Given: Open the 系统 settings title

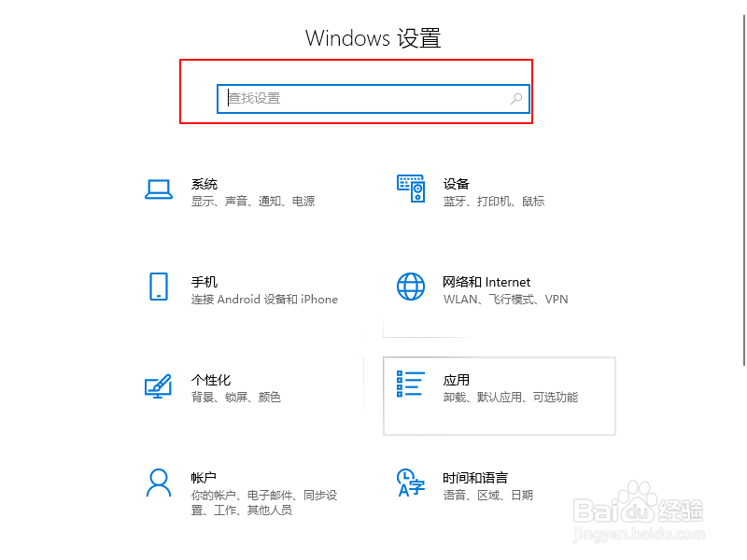Looking at the screenshot, I should [x=204, y=184].
